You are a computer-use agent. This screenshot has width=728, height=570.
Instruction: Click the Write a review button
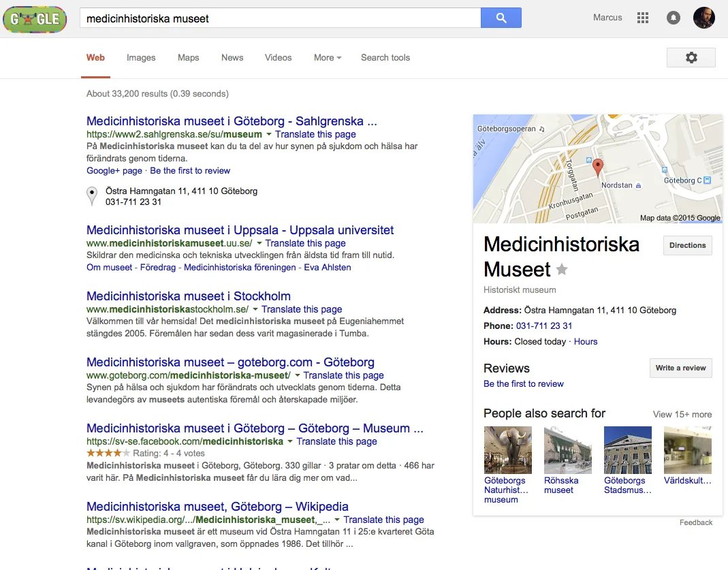click(x=680, y=368)
